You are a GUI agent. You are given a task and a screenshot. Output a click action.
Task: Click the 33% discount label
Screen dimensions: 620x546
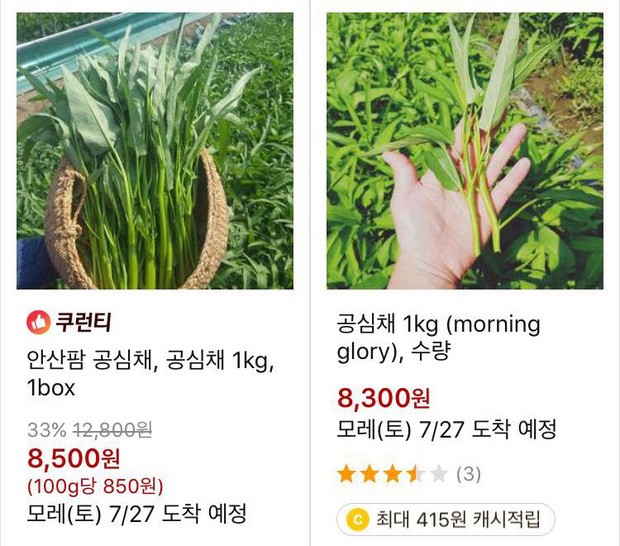(45, 430)
